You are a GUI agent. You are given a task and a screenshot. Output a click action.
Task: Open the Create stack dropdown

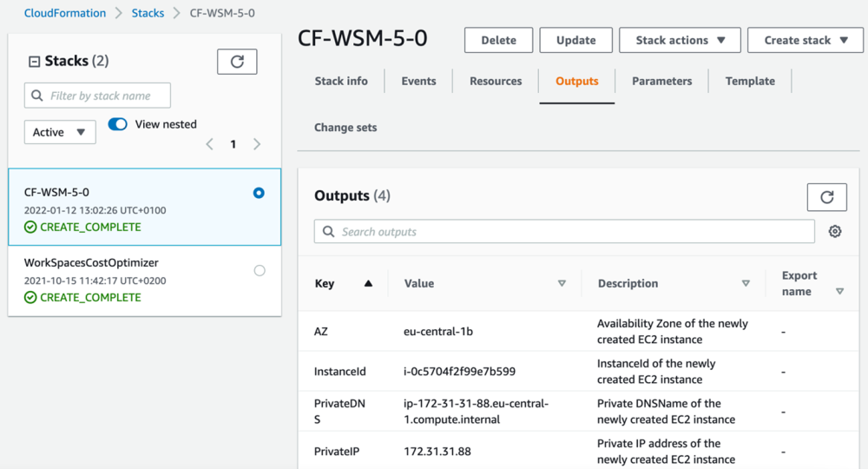805,40
